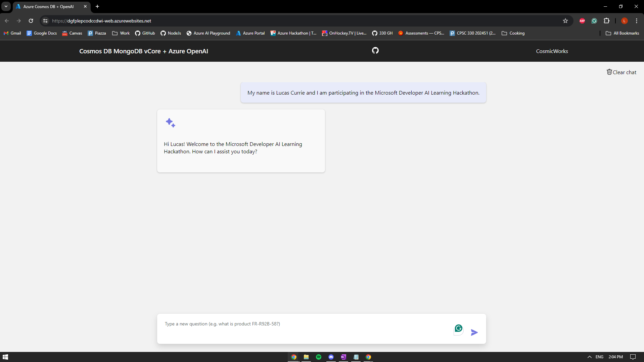The height and width of the screenshot is (362, 644).
Task: Open the Google Docs bookmark
Action: click(42, 33)
